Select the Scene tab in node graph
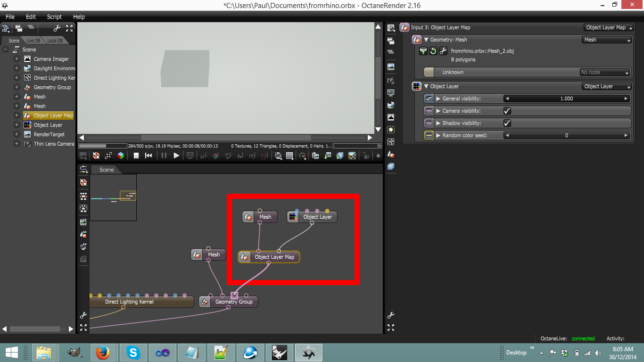 coord(107,170)
